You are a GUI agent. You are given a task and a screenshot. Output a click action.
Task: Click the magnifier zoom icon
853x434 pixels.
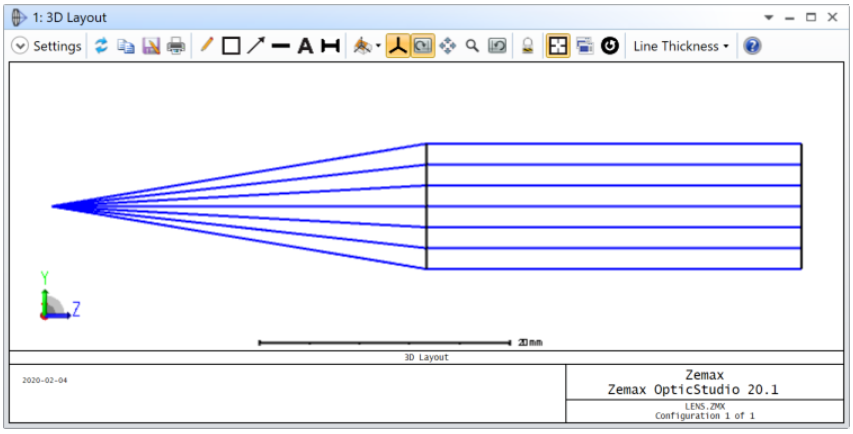point(472,46)
